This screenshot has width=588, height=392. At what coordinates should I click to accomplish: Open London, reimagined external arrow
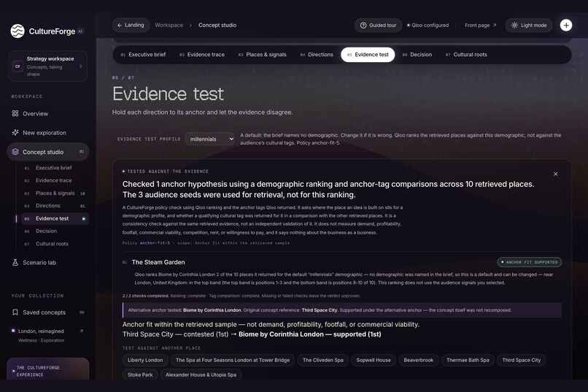pyautogui.click(x=82, y=331)
